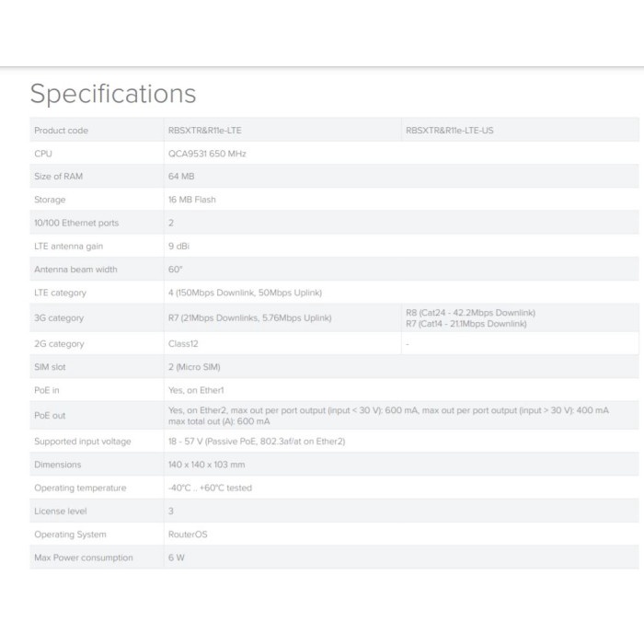Select the LTE category downlink/uplink value

click(x=245, y=293)
